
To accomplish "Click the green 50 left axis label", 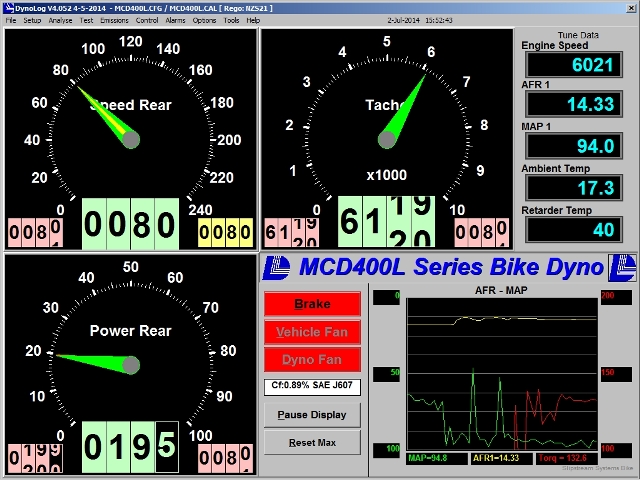I will tap(387, 374).
